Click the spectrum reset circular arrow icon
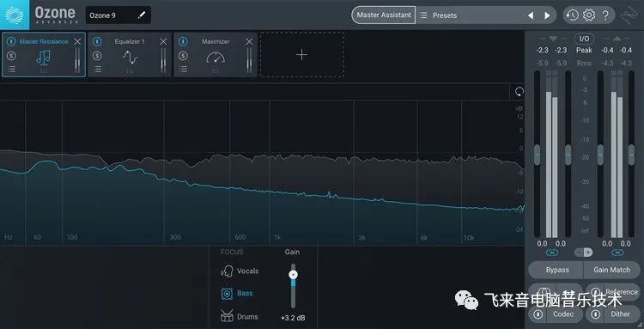 coord(519,92)
